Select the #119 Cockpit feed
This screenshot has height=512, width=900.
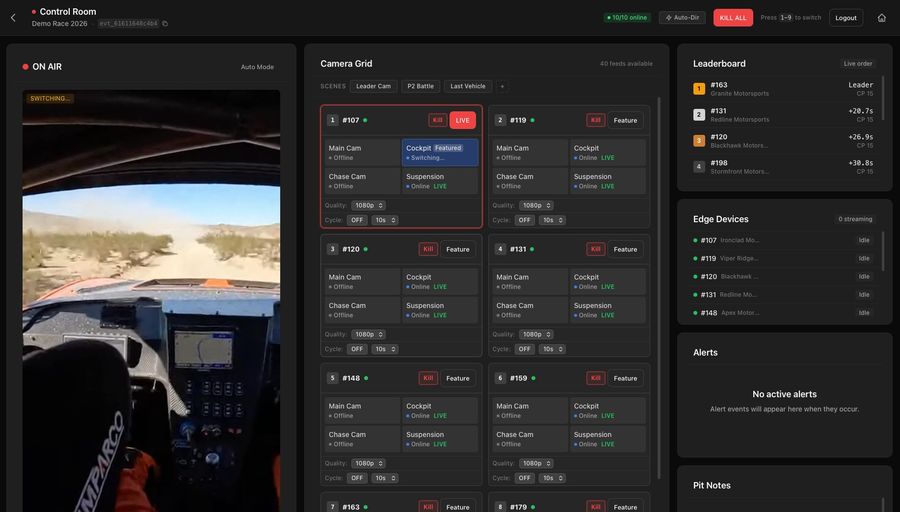[x=607, y=152]
